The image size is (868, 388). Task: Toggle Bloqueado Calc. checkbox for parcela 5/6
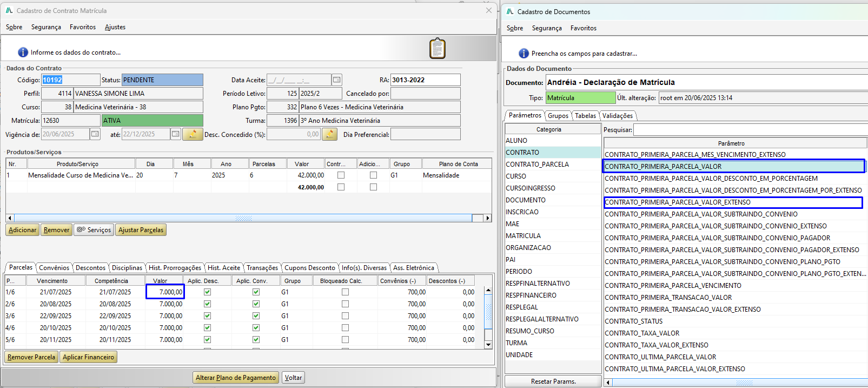point(345,340)
